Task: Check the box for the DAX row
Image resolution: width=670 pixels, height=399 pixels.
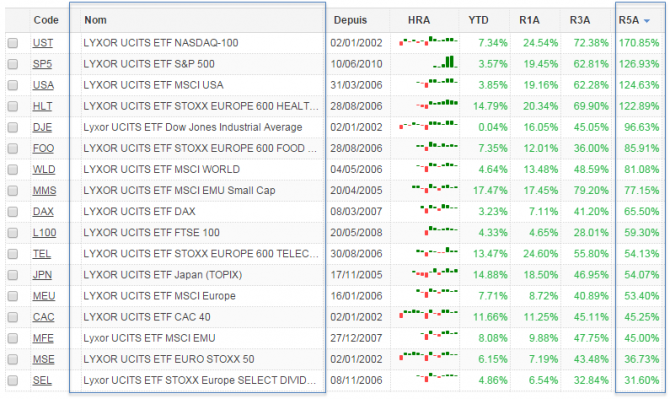Action: pyautogui.click(x=13, y=211)
